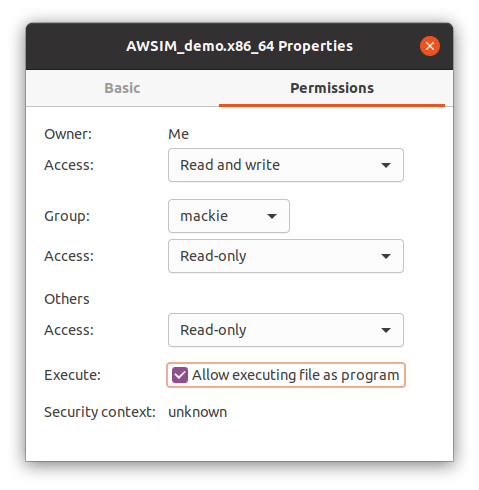Open the "mackie" group dropdown
This screenshot has height=490, width=479.
pos(229,216)
